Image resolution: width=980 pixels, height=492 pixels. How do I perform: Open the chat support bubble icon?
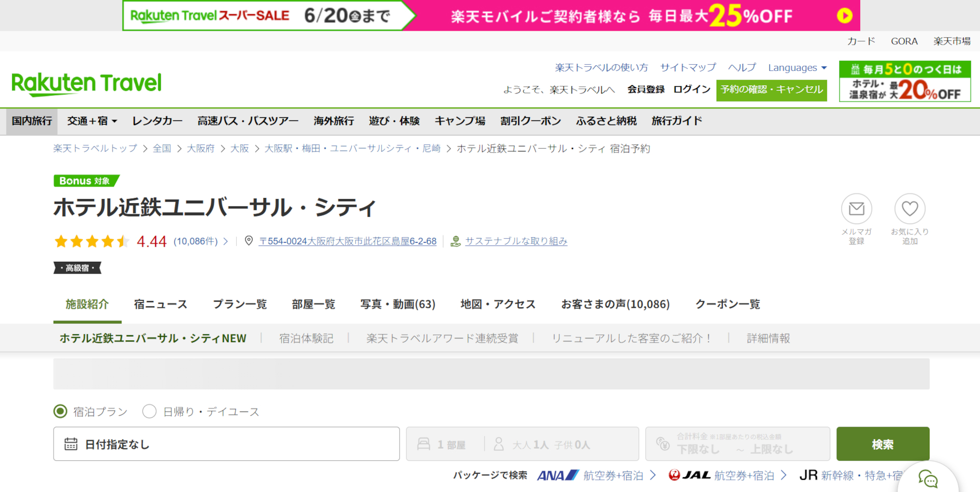(929, 479)
